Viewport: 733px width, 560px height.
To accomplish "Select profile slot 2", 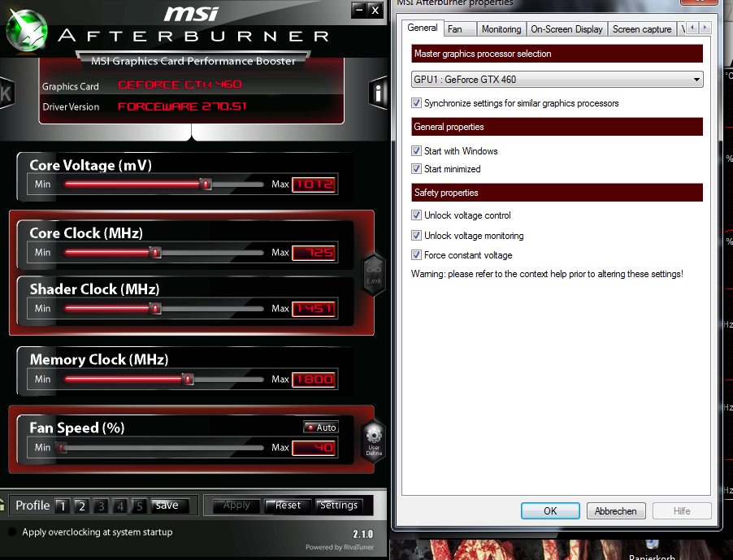I will click(x=81, y=506).
